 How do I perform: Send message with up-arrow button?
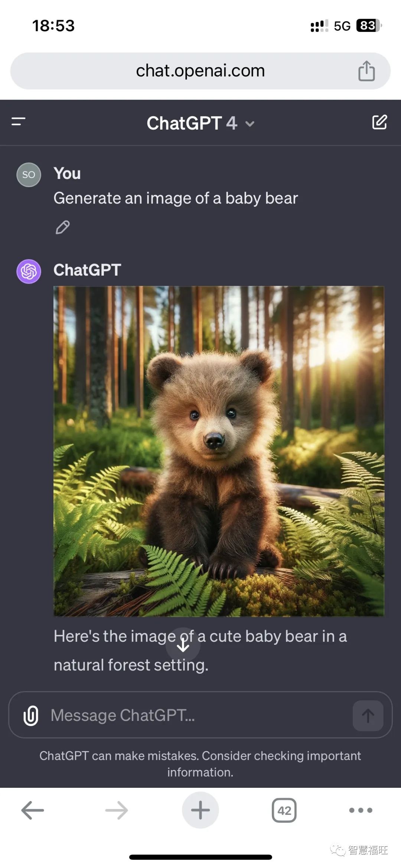pyautogui.click(x=368, y=715)
